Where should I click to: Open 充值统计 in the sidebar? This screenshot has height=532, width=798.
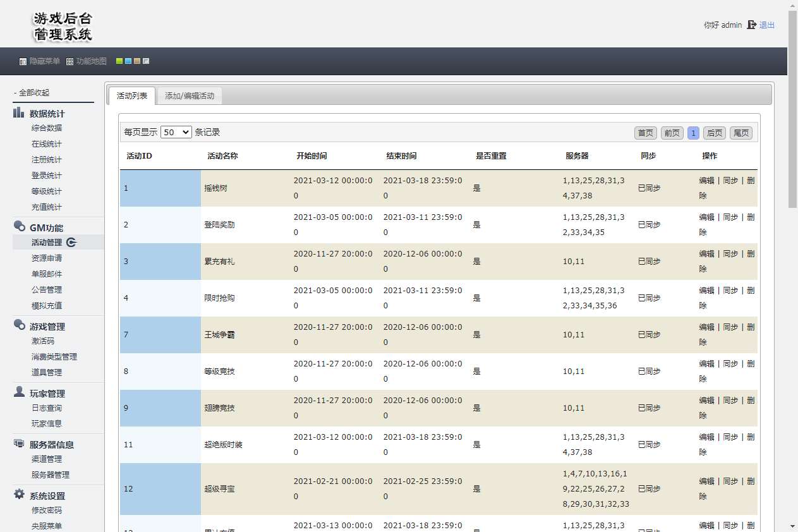[47, 207]
